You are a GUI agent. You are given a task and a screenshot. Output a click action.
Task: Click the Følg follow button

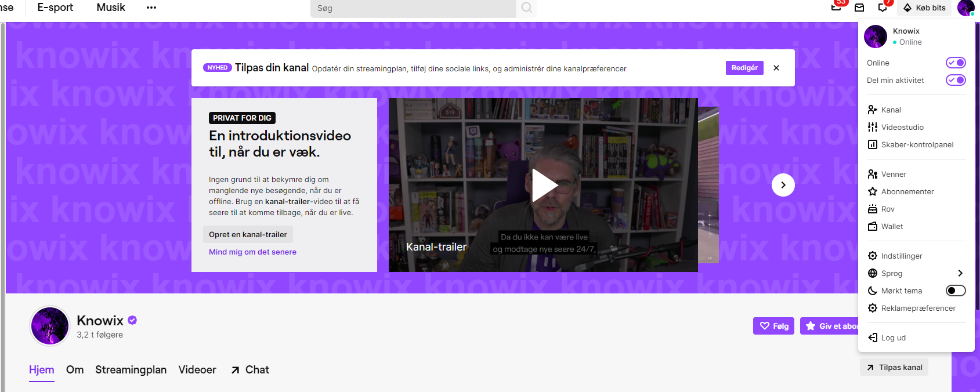[x=774, y=326]
